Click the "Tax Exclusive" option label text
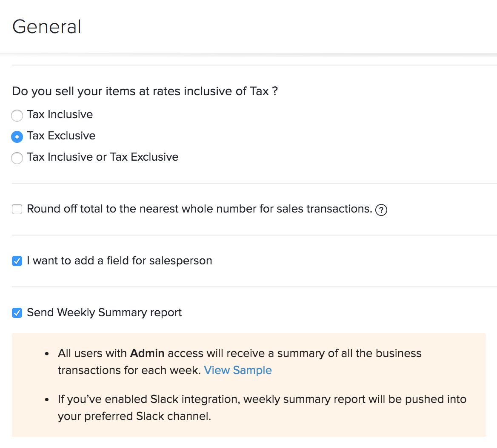Image resolution: width=497 pixels, height=448 pixels. tap(61, 136)
